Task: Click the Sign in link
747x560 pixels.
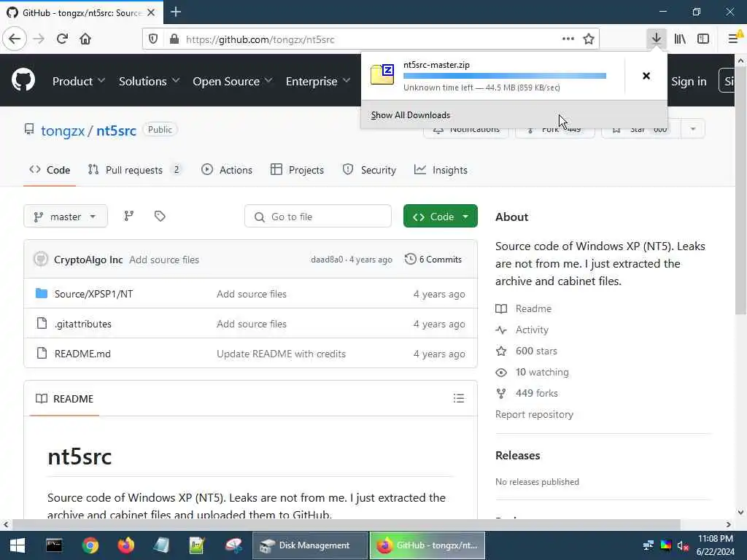Action: 689,82
